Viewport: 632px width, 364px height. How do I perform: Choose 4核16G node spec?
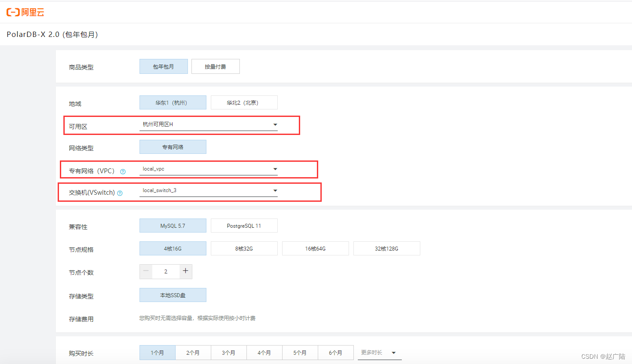tap(173, 248)
